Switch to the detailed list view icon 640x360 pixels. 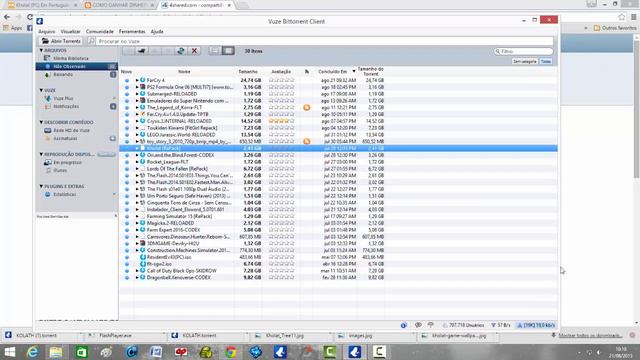pos(228,51)
